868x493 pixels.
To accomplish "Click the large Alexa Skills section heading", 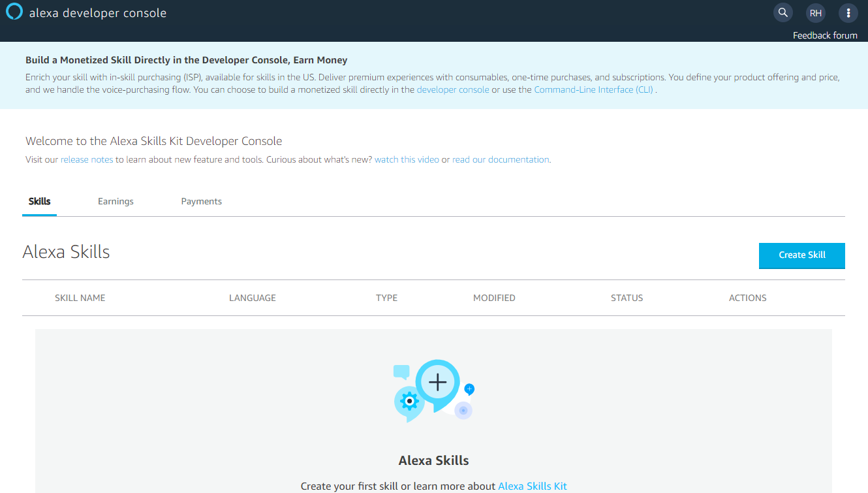I will [66, 252].
